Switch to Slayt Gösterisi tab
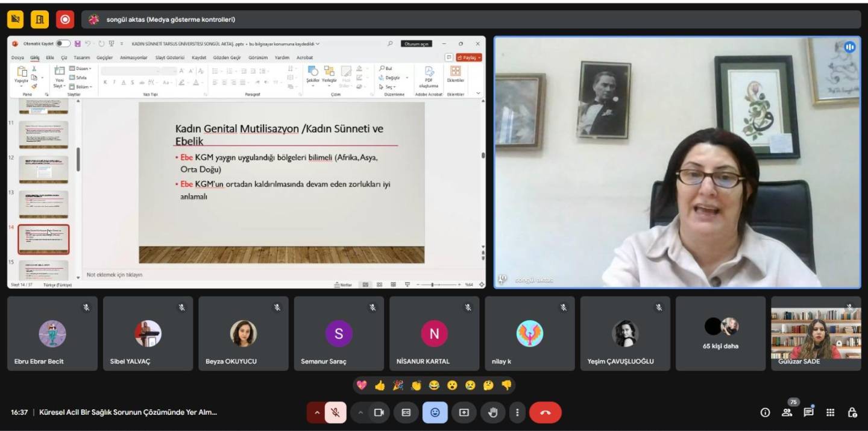Screen dimensions: 868x431 click(170, 57)
